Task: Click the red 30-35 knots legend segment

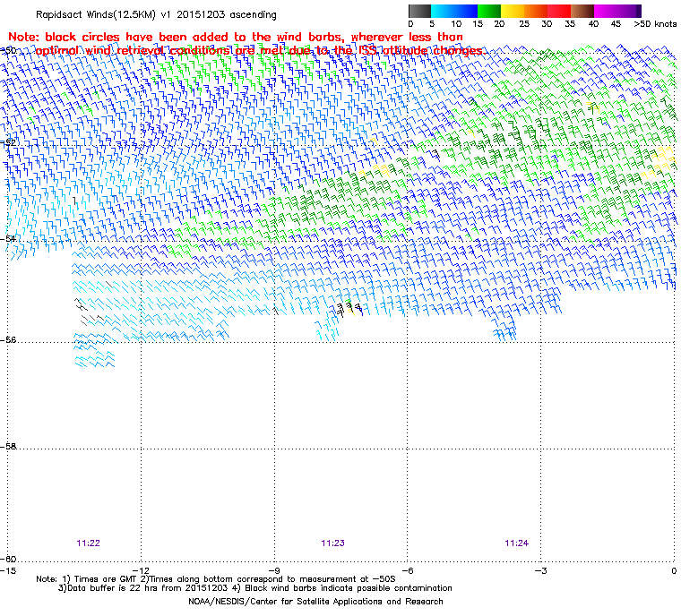Action: click(x=559, y=11)
